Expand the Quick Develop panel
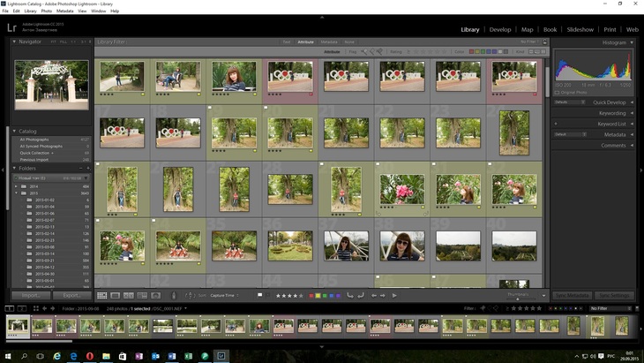644x363 pixels. click(633, 102)
